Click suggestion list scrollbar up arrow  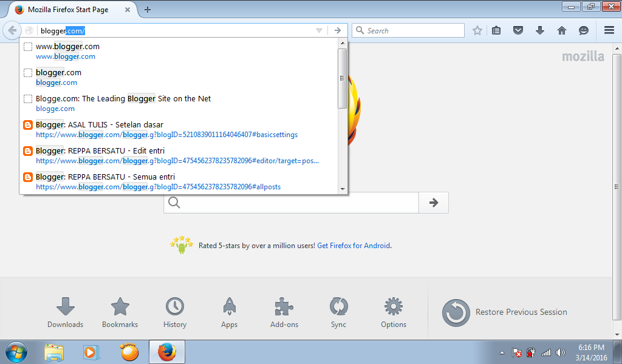coord(343,43)
